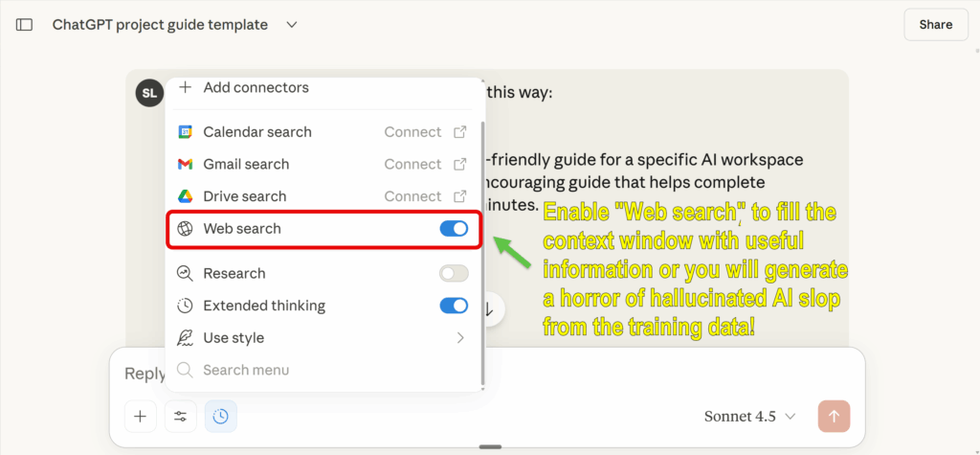Click the extended thinking clock icon button
Viewport: 980px width, 455px height.
(220, 416)
